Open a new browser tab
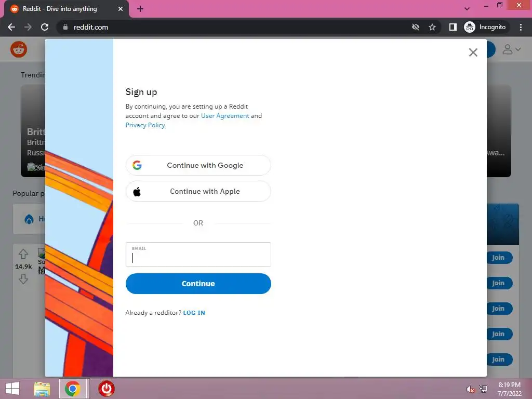Screen dimensions: 532x399 140,9
